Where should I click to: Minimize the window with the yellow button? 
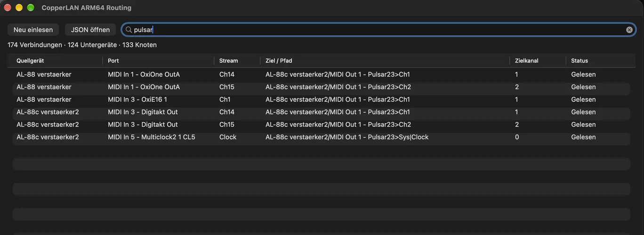tap(19, 8)
